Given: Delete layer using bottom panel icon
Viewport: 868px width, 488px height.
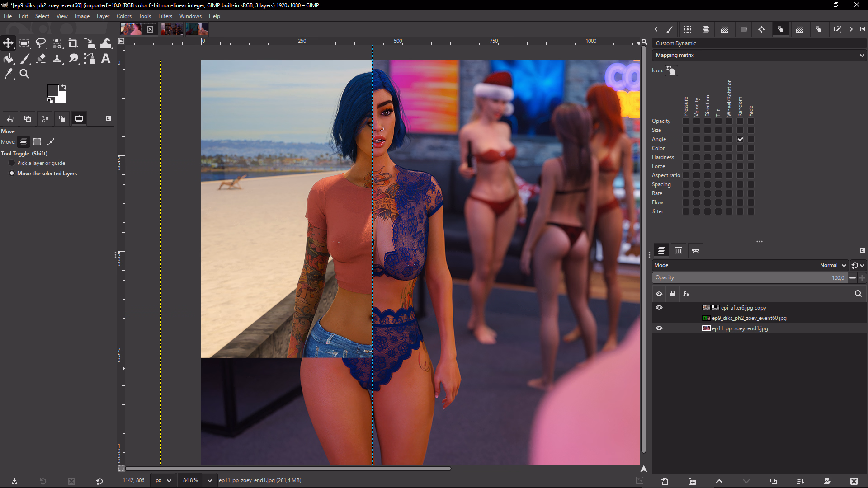Looking at the screenshot, I should 854,481.
